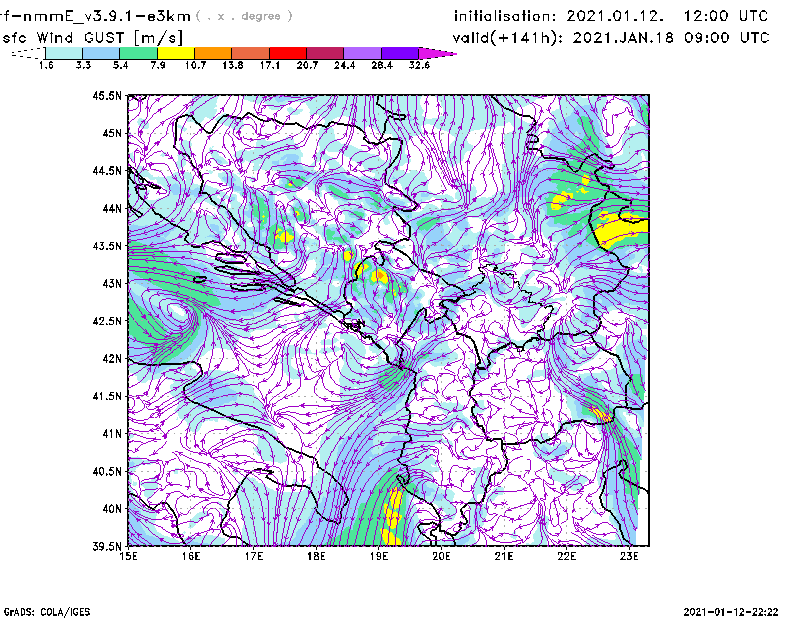Click the legend value 24.4
This screenshot has height=618, width=800.
point(344,65)
